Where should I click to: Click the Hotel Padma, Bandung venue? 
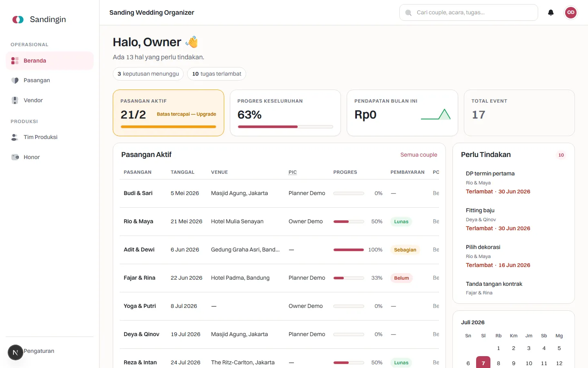click(240, 278)
